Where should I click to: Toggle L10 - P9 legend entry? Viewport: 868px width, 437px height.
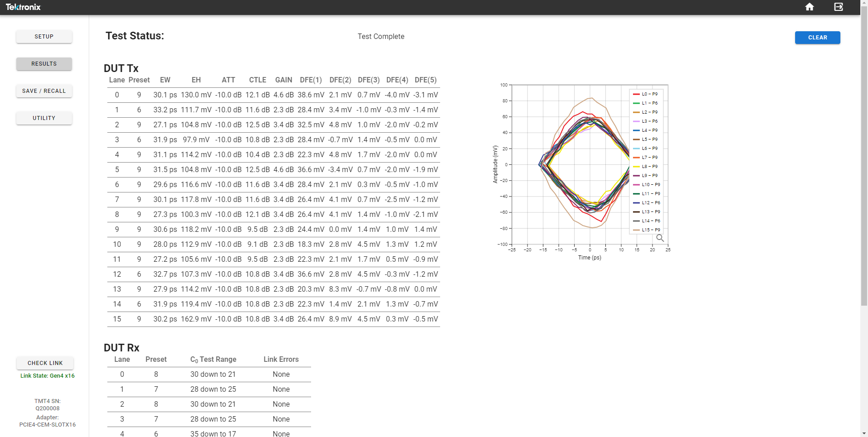click(647, 185)
